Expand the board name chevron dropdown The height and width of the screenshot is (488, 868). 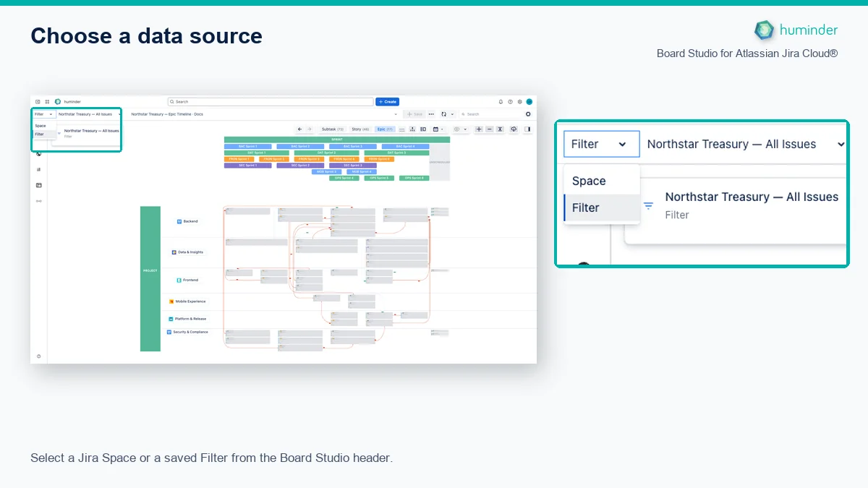(396, 114)
